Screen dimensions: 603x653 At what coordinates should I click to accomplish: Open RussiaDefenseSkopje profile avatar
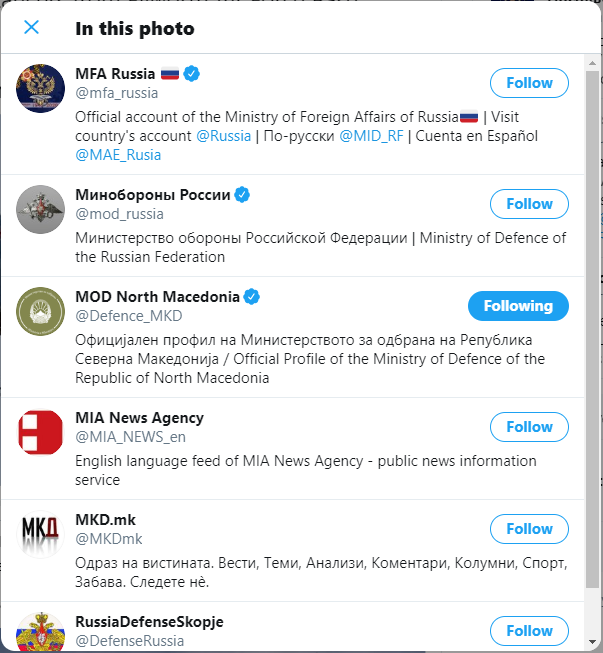pos(40,632)
